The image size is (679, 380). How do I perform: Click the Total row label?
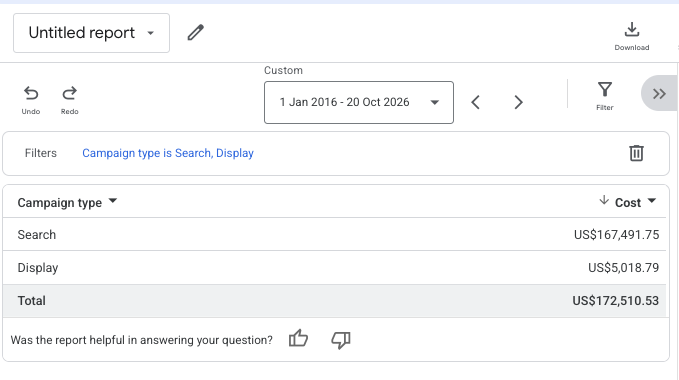coord(32,301)
